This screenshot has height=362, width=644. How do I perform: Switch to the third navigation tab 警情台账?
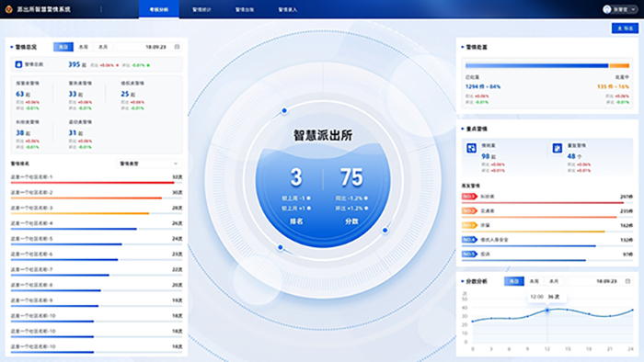click(x=245, y=9)
